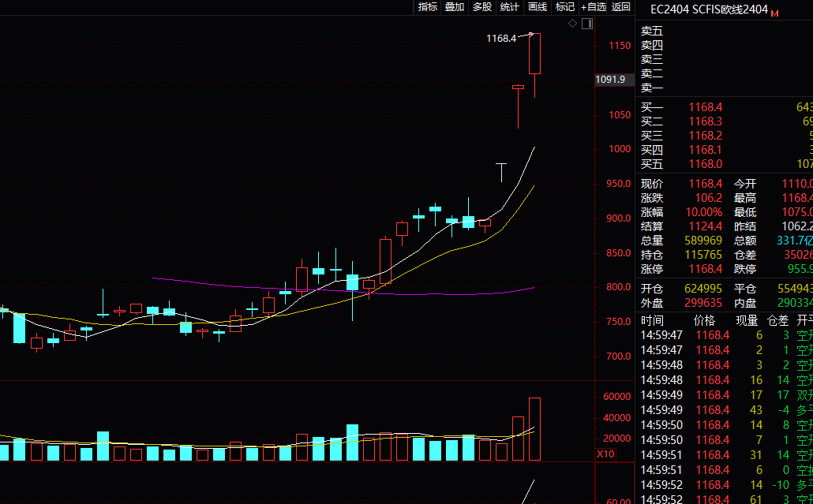The height and width of the screenshot is (504, 813).
Task: Click the red M marker beside contract name
Action: [x=774, y=13]
